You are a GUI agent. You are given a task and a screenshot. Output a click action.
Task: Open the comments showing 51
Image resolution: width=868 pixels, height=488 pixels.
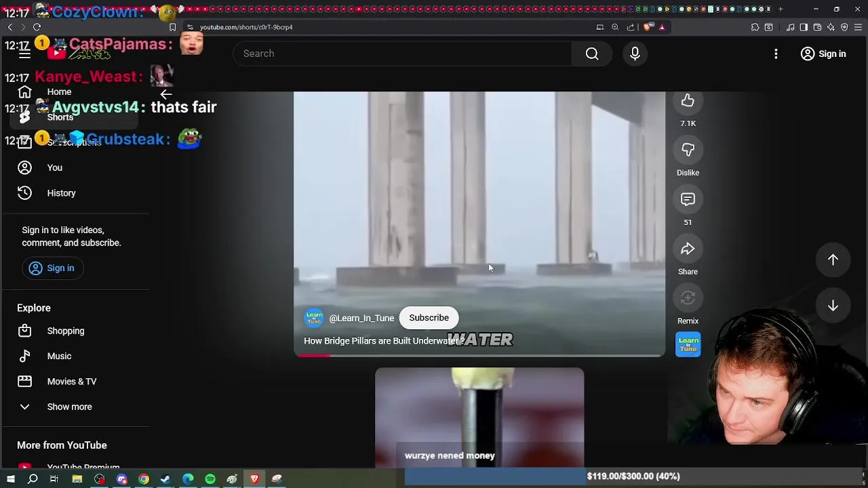(x=688, y=200)
